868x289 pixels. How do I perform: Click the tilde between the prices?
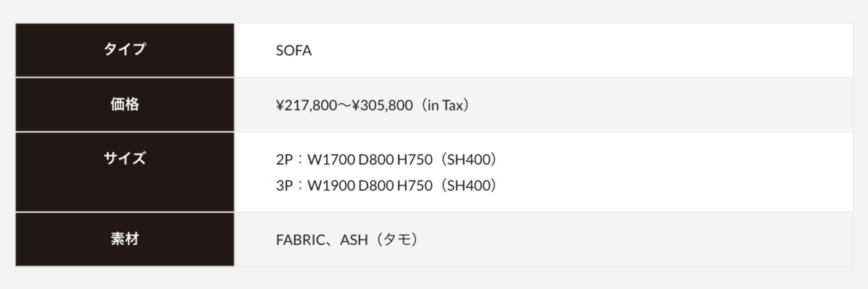tap(344, 106)
